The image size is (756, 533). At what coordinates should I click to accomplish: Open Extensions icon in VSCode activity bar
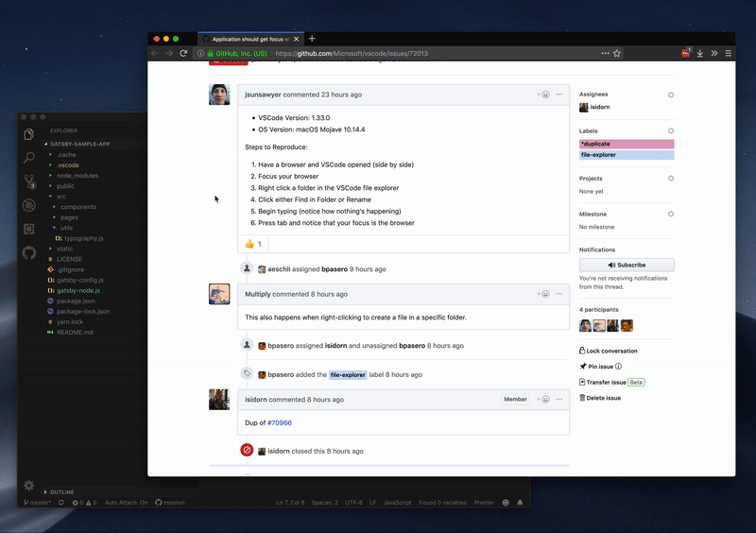coord(29,229)
